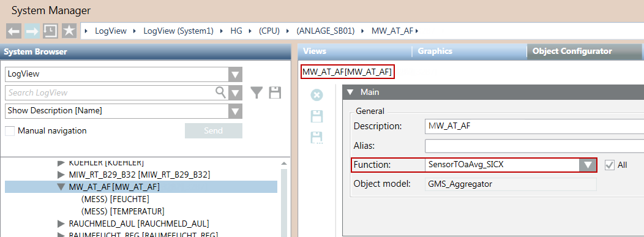Click the filter funnel icon
The image size is (644, 237).
257,93
